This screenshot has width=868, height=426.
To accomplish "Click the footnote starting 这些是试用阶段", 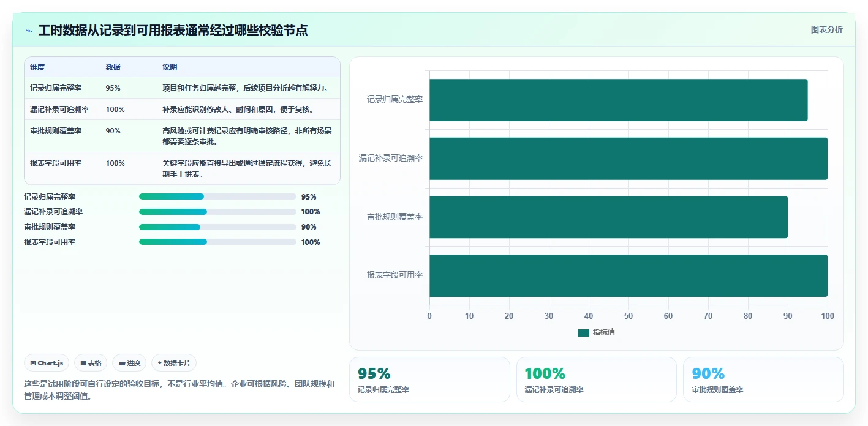I will [179, 390].
